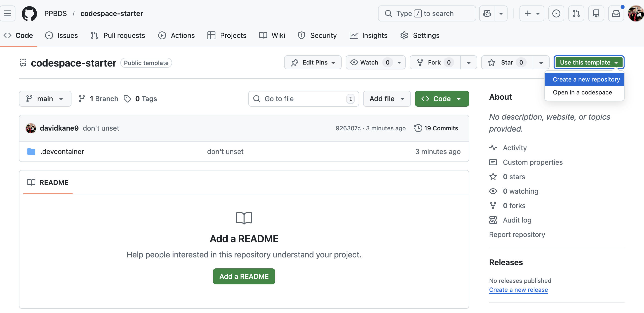Screen dimensions: 644x313
Task: Expand the main branch dropdown
Action: 45,99
